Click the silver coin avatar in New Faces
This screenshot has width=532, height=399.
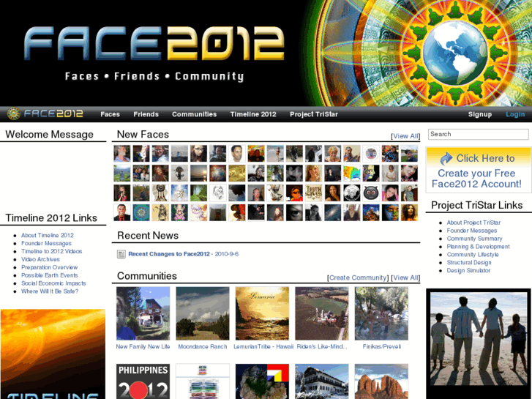(352, 193)
